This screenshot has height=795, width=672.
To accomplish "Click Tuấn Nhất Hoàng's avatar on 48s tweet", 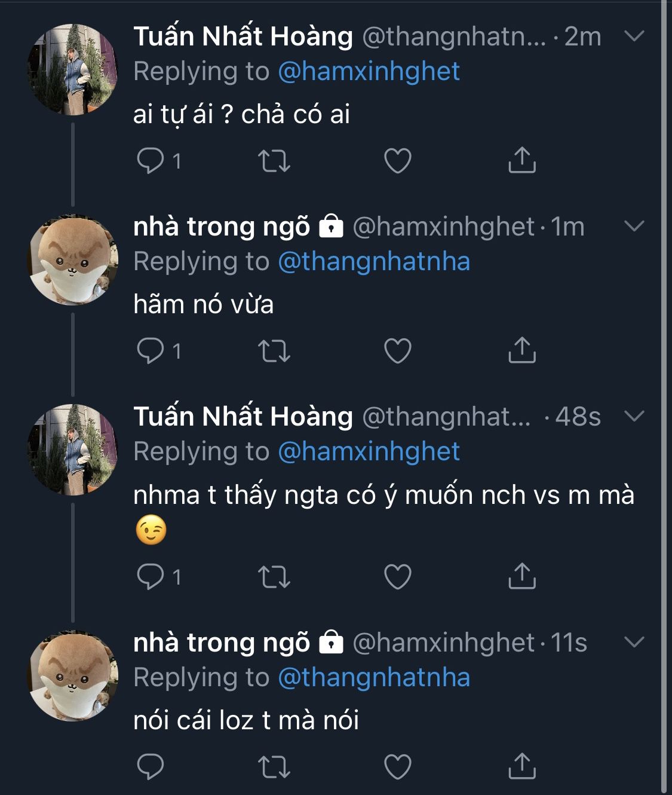I will pos(73,450).
